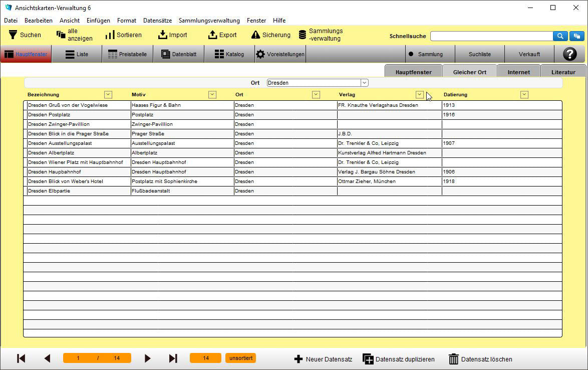Switch to the Internet tab
Viewport: 588px width, 370px height.
518,72
